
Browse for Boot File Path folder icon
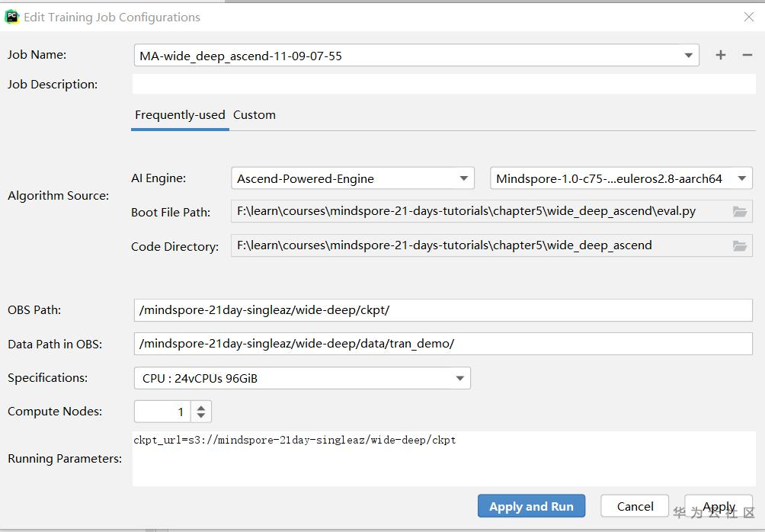(x=739, y=212)
